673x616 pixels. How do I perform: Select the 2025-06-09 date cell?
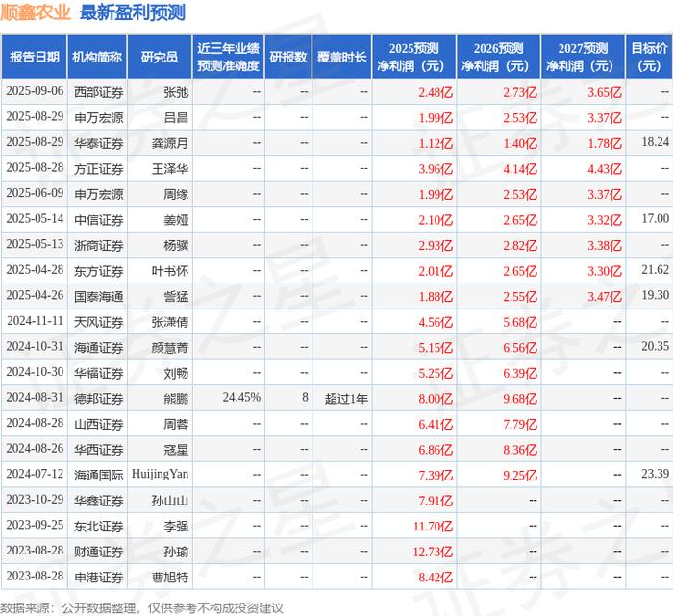[35, 193]
